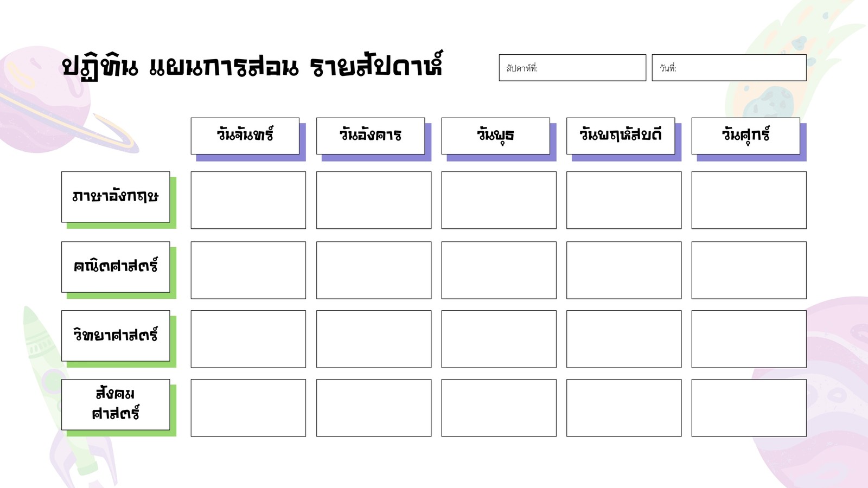Select the วันพุธ header box

click(496, 136)
